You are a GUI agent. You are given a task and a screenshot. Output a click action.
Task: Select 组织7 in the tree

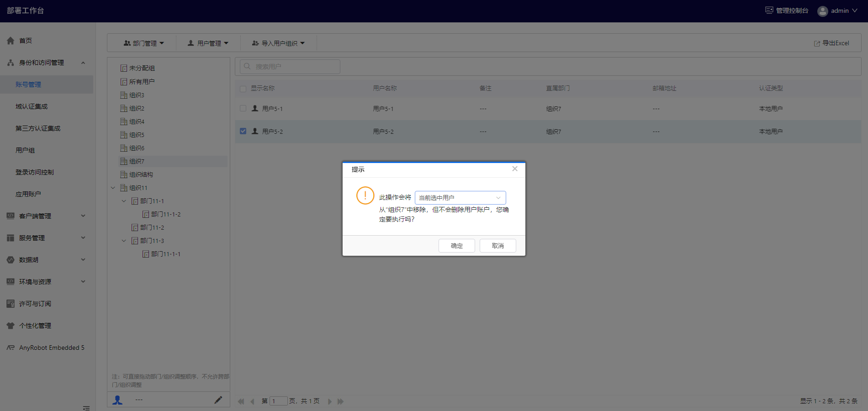137,161
